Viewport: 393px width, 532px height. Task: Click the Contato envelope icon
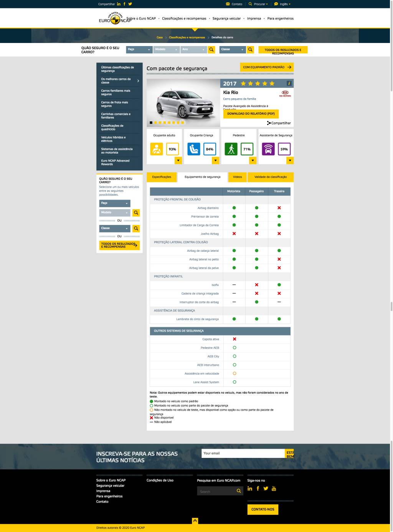coord(228,4)
